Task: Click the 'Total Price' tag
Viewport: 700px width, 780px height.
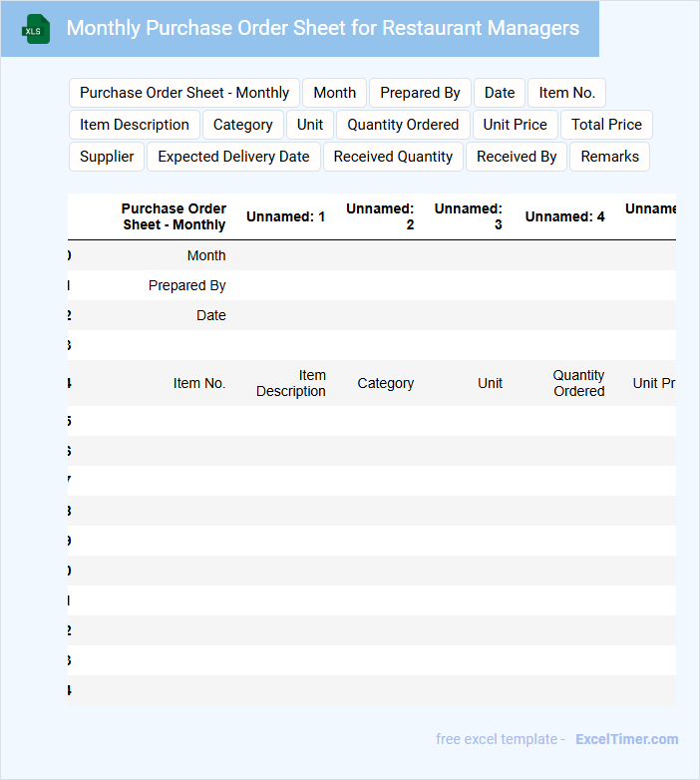Action: [x=606, y=125]
